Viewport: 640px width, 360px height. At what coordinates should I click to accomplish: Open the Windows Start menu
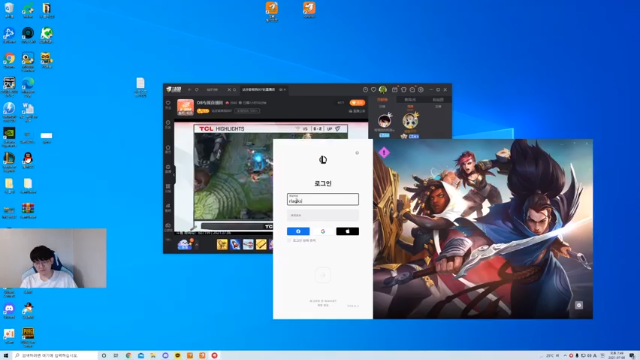pyautogui.click(x=6, y=356)
